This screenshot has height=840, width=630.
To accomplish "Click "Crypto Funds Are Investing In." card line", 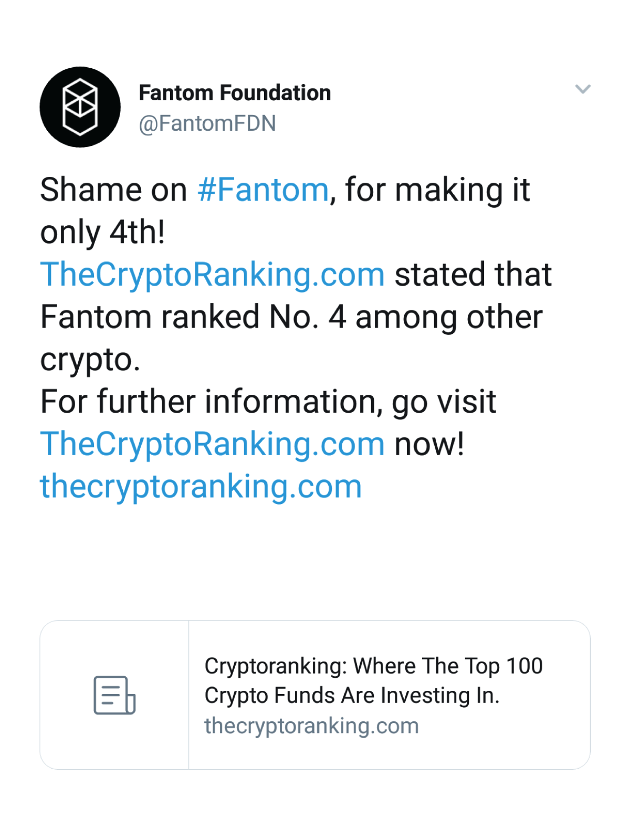I will point(352,696).
